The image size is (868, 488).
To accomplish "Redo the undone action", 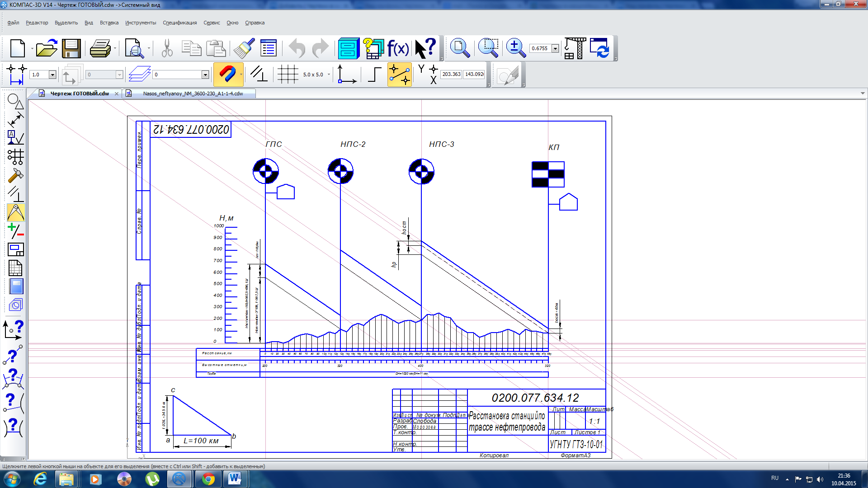I will 321,48.
